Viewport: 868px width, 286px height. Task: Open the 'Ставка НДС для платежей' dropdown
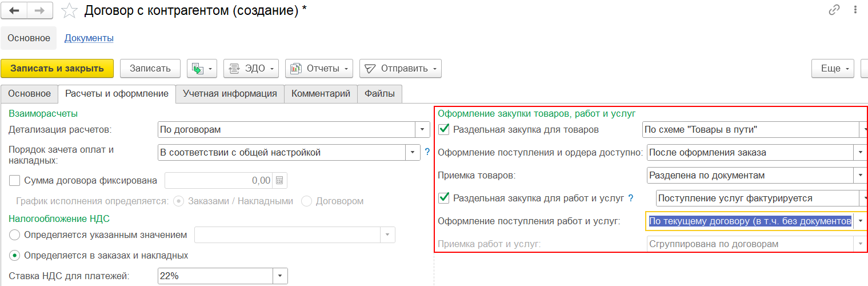[280, 276]
